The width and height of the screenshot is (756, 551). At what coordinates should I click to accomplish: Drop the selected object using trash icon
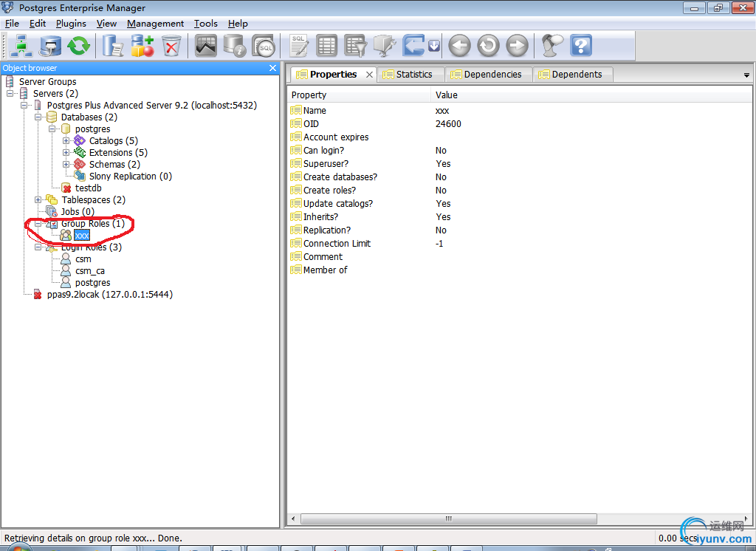point(171,46)
